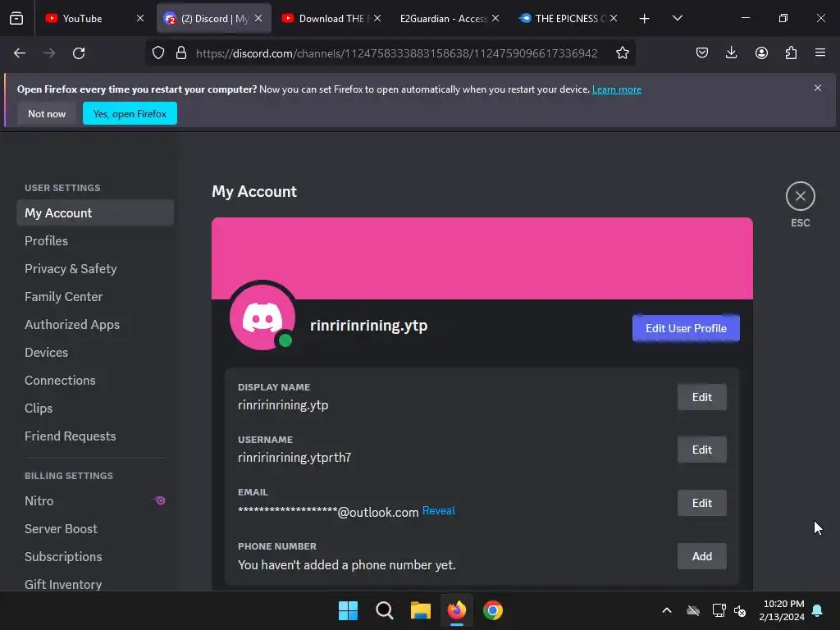Edit the username rinririnrining.ytprth7
This screenshot has height=630, width=840.
coord(702,450)
